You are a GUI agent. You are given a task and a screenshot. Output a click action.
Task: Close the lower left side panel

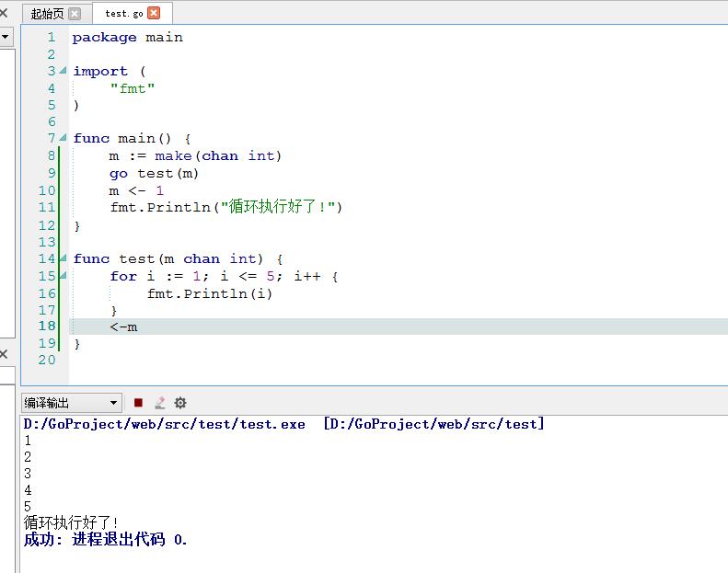coord(4,354)
